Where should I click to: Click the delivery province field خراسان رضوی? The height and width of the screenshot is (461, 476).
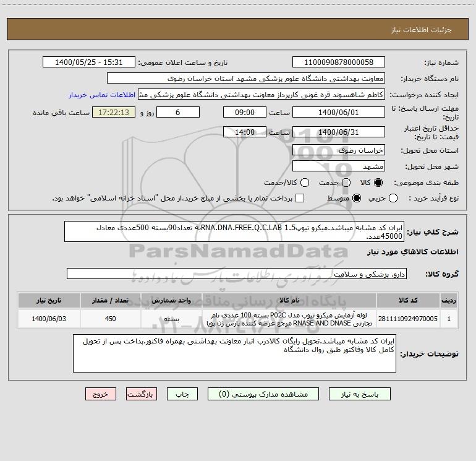(339, 150)
